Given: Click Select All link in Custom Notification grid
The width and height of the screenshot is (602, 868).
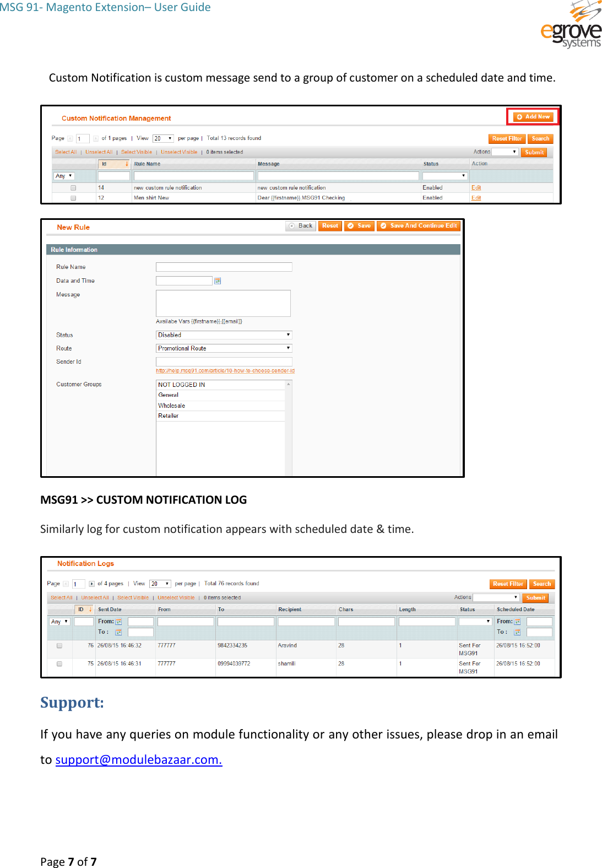Looking at the screenshot, I should [x=66, y=152].
